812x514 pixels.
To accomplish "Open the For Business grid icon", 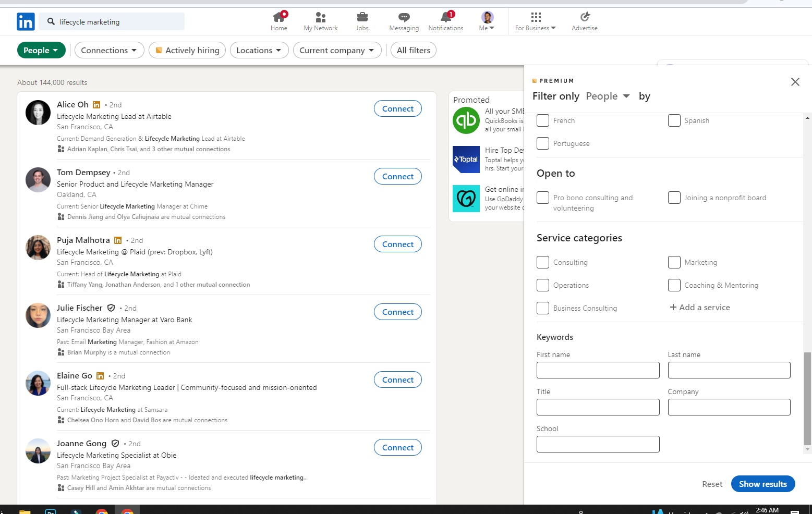I will pos(536,17).
